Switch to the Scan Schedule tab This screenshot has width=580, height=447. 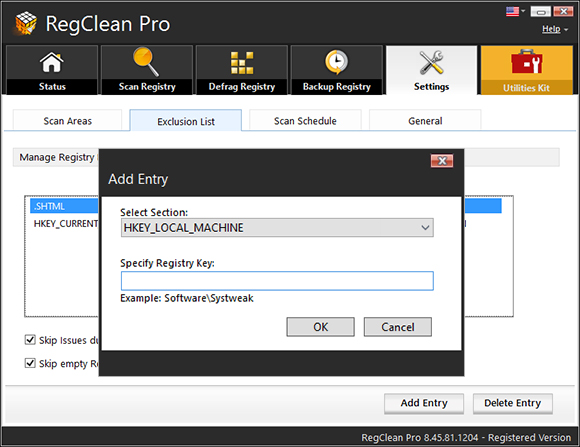(305, 121)
